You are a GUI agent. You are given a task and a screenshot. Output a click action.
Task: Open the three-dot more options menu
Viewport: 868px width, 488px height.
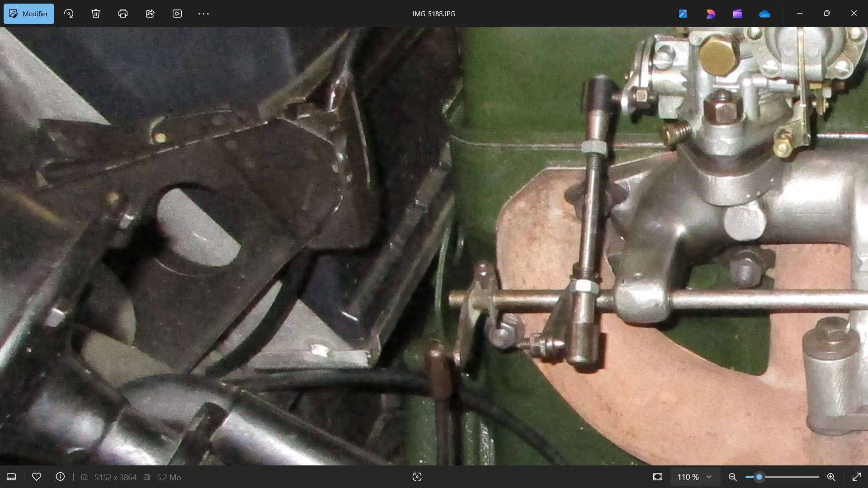coord(203,14)
